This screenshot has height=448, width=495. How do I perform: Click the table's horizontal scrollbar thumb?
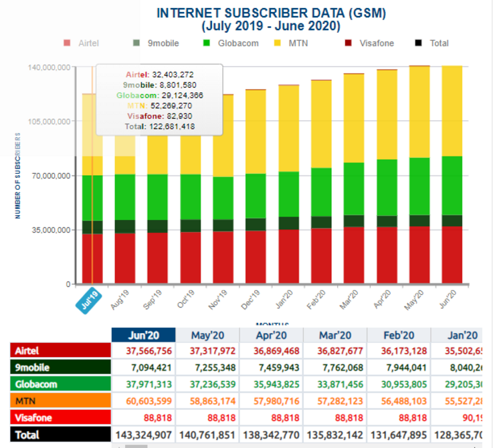(136, 447)
